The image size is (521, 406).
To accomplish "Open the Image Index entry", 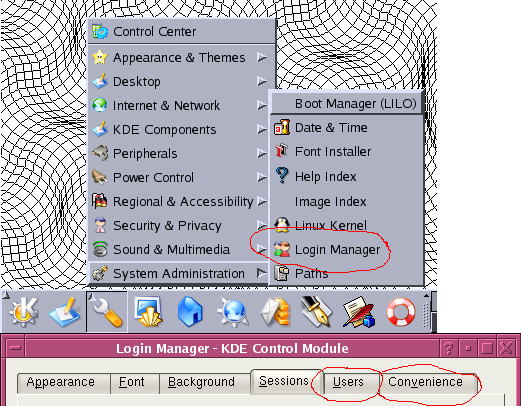I will [x=347, y=201].
